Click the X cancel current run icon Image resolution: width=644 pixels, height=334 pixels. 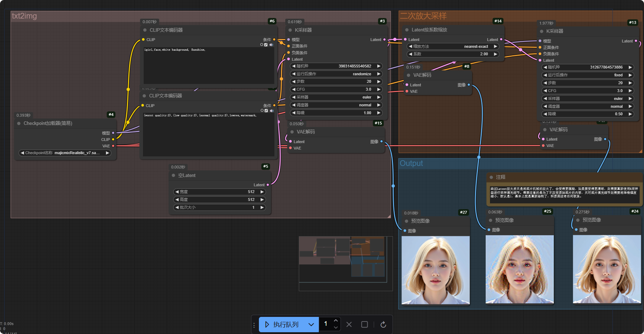349,324
